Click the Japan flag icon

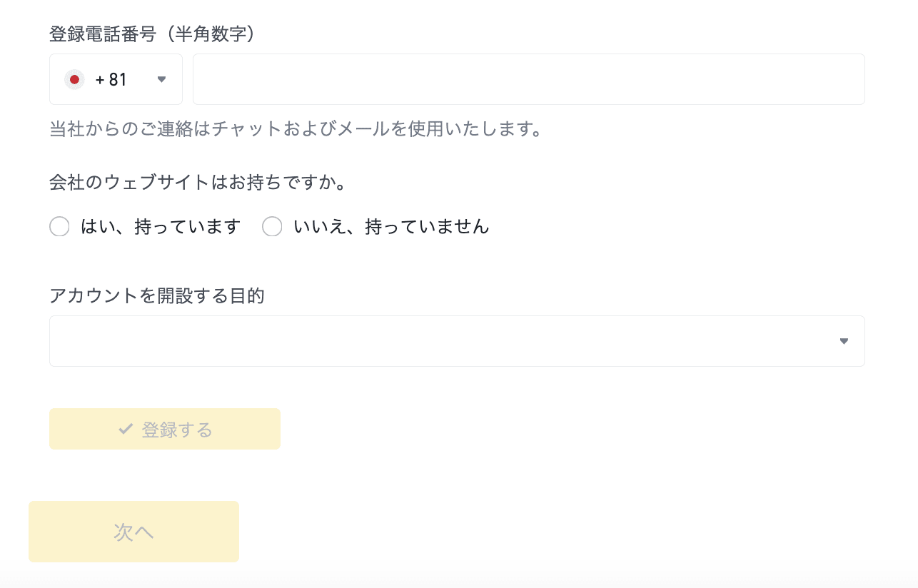74,79
